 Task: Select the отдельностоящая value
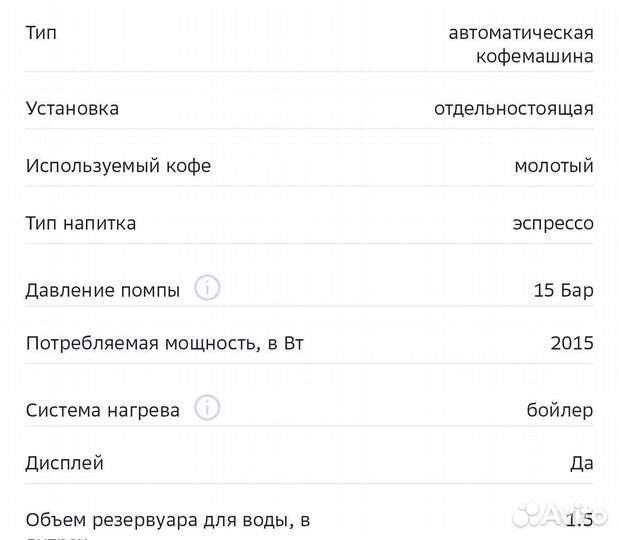tap(513, 108)
